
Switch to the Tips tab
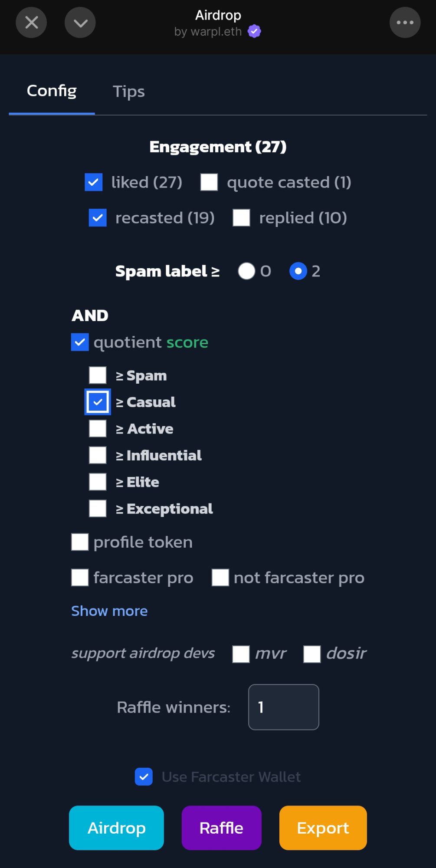pos(128,92)
